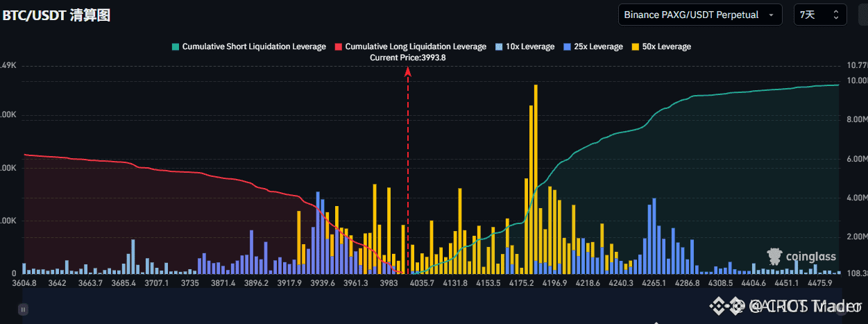Click the x-axis label 3735
The height and width of the screenshot is (324, 868).
pyautogui.click(x=189, y=283)
